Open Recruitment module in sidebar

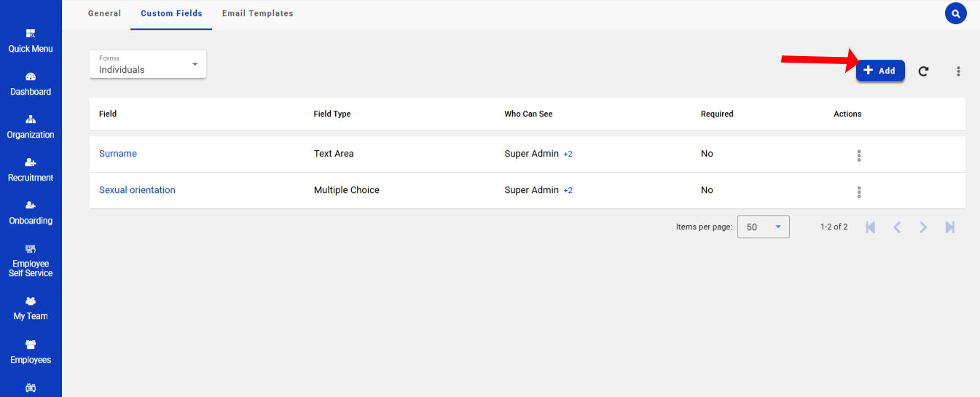tap(31, 170)
